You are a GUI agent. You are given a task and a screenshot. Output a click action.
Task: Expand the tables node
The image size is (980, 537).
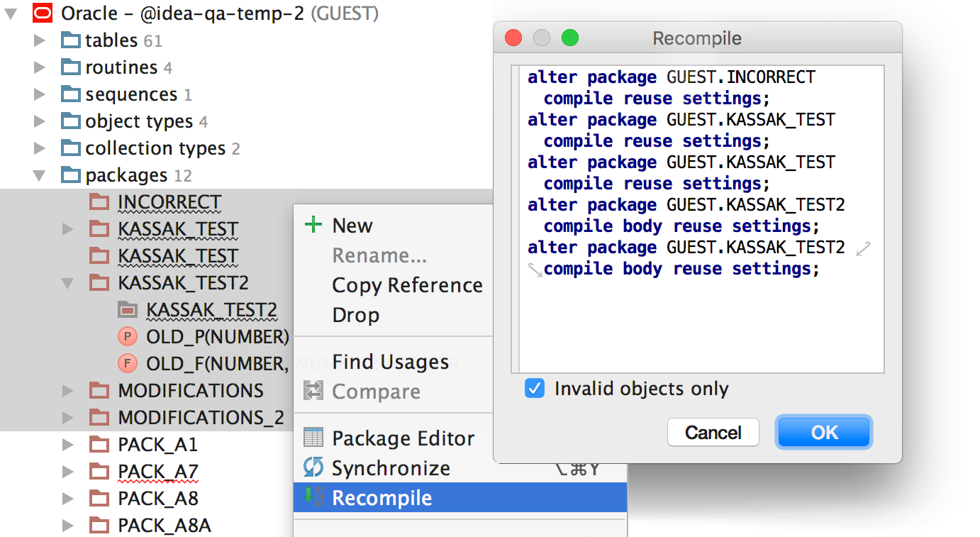[40, 41]
